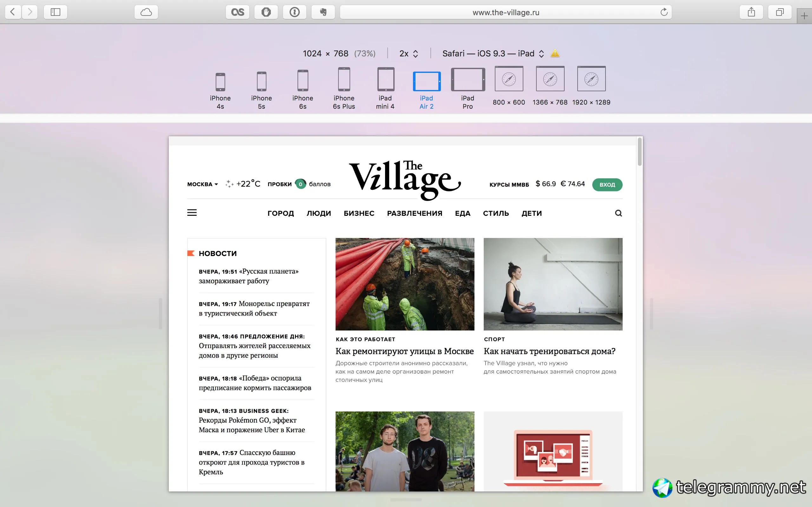The height and width of the screenshot is (507, 812).
Task: Click the iCloud Tabs toolbar icon
Action: tap(146, 12)
